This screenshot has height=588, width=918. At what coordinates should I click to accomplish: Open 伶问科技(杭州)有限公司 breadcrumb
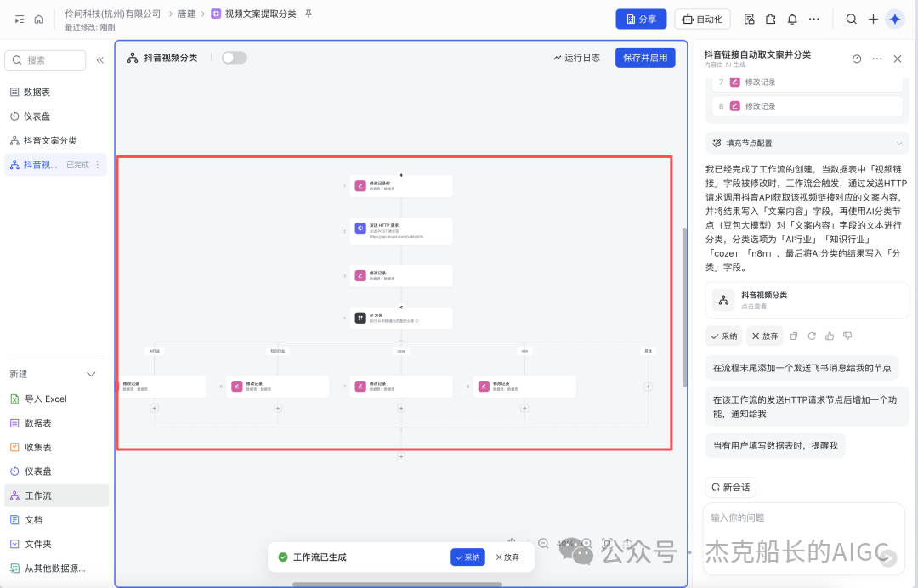tap(112, 14)
